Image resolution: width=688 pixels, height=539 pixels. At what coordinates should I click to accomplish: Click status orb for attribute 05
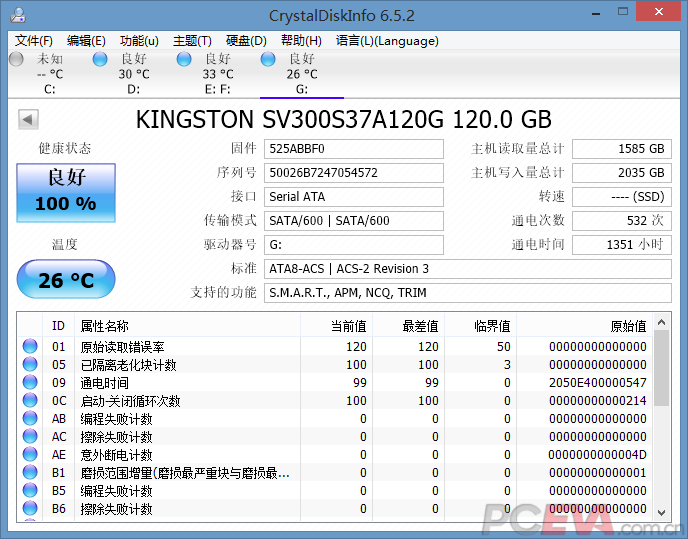30,364
